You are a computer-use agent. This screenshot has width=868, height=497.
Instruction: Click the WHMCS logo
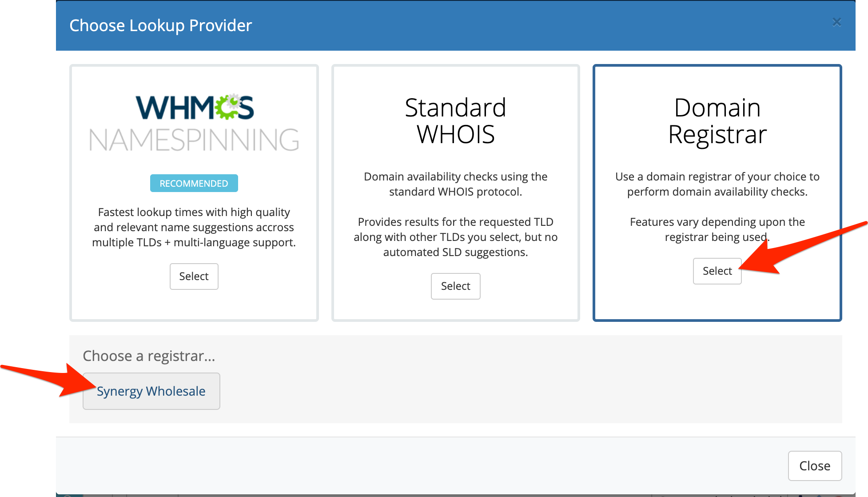195,108
